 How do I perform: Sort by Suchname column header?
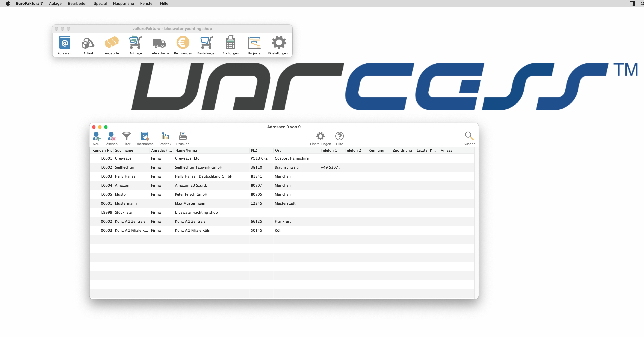pos(124,150)
